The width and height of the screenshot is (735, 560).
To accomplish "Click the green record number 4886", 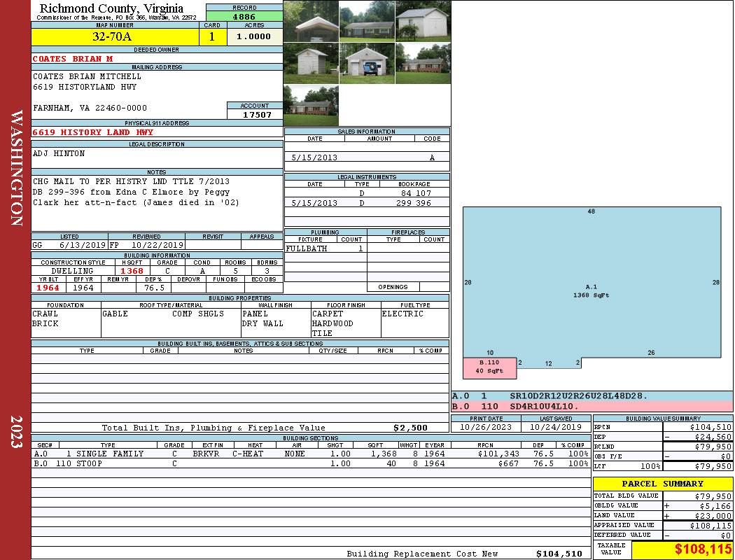I will [244, 16].
